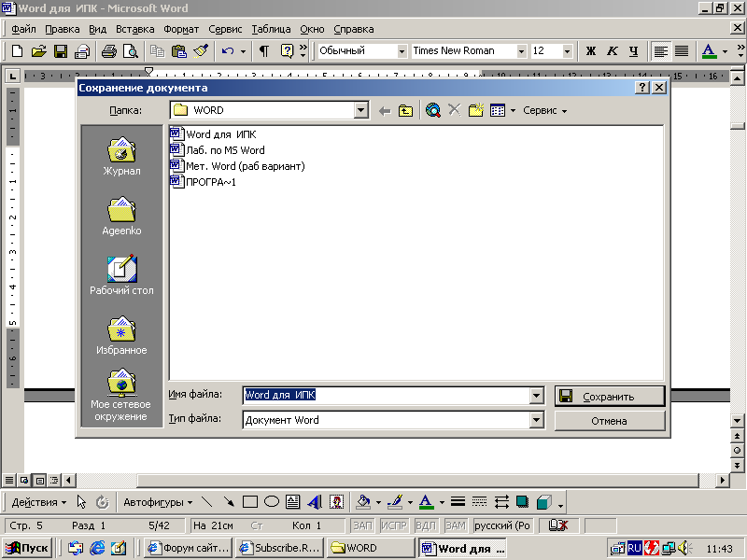Click Search the Web icon in dialog

[433, 110]
